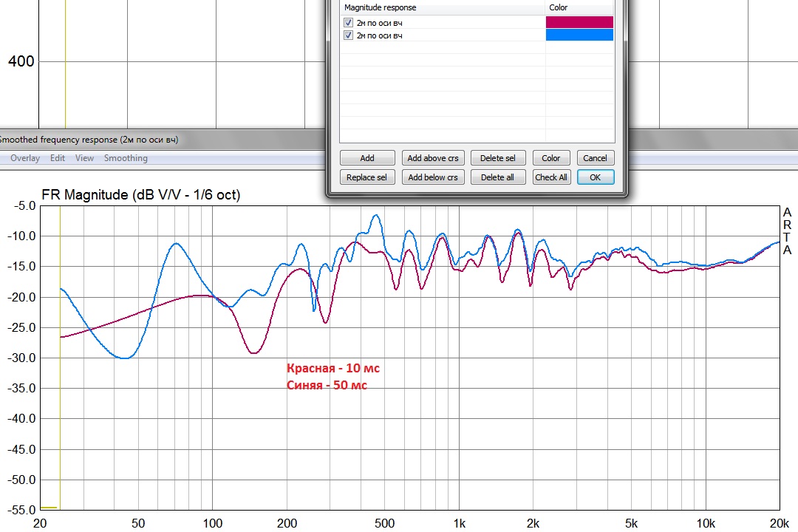The image size is (798, 532).
Task: Click the 'Delete sel' button
Action: [x=498, y=158]
